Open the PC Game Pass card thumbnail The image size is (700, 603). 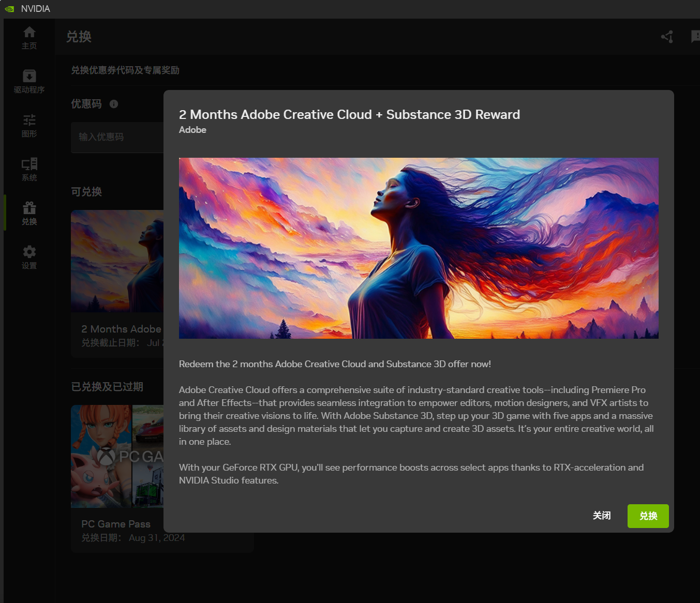pos(117,456)
